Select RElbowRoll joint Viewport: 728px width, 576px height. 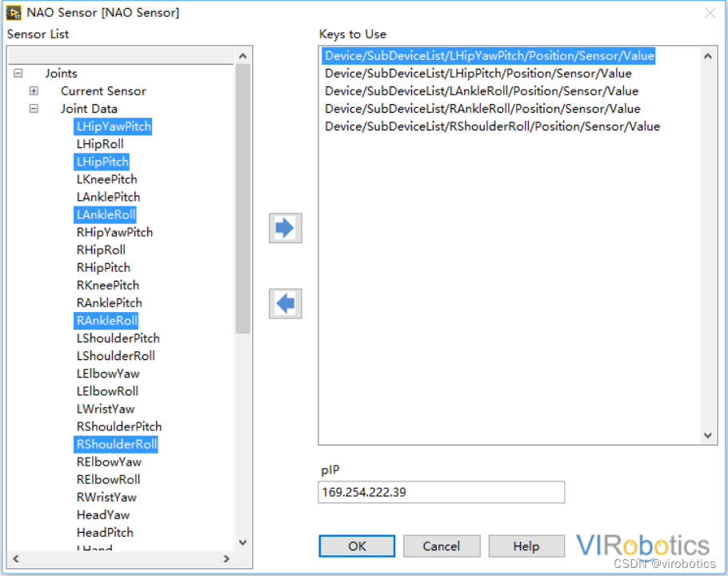click(x=108, y=479)
